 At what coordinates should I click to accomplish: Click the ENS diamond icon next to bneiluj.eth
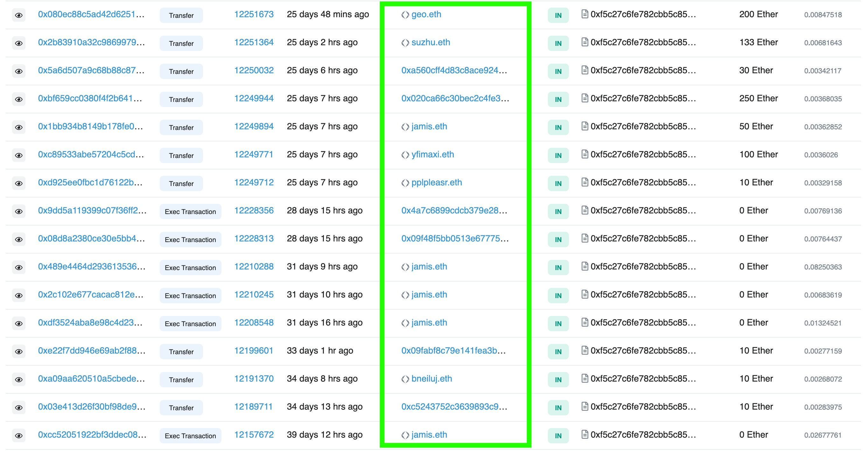(405, 378)
